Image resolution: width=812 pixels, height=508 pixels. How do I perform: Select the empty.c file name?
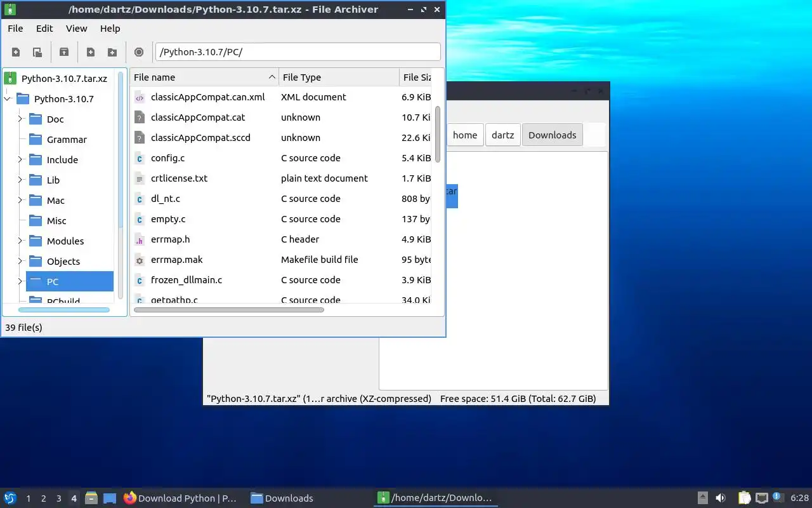tap(168, 219)
